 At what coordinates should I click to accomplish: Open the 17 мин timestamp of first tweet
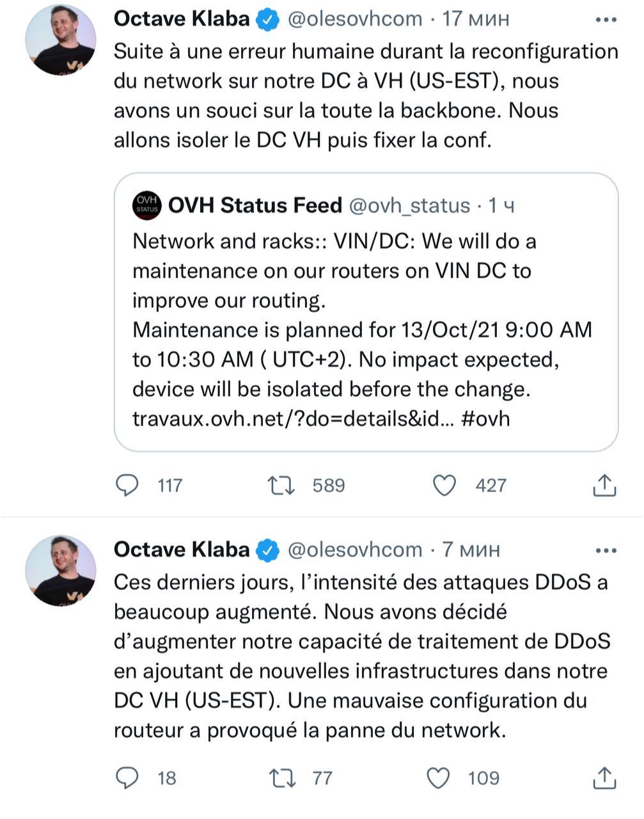(476, 19)
